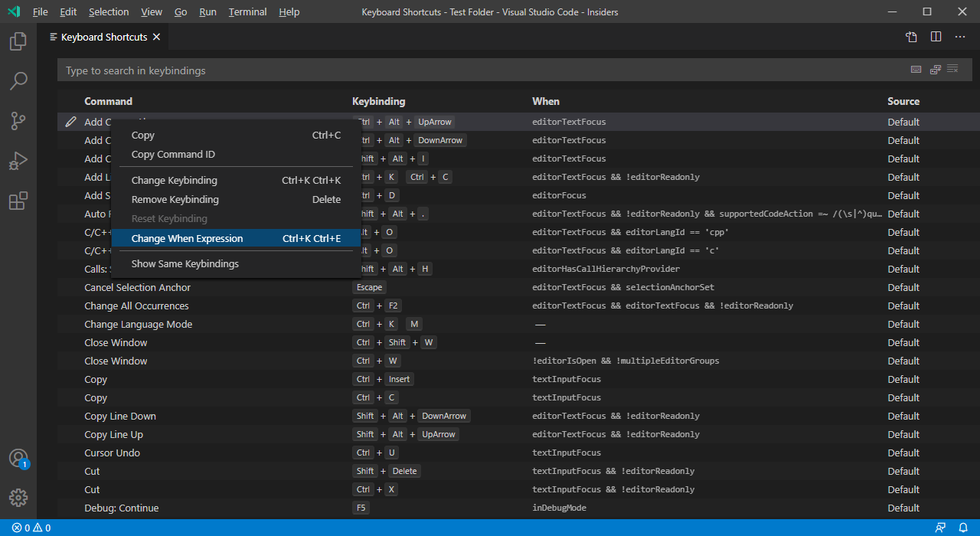The width and height of the screenshot is (980, 536).
Task: Close the Keyboard Shortcuts tab
Action: point(156,37)
